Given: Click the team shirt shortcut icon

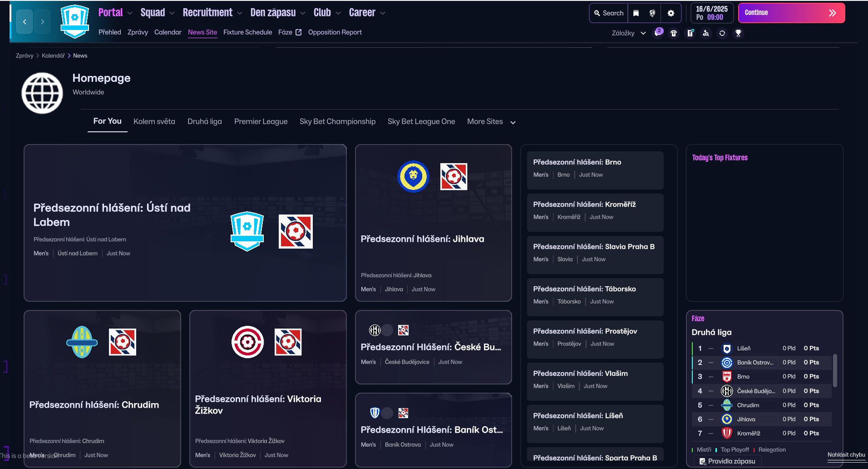Looking at the screenshot, I should [674, 33].
